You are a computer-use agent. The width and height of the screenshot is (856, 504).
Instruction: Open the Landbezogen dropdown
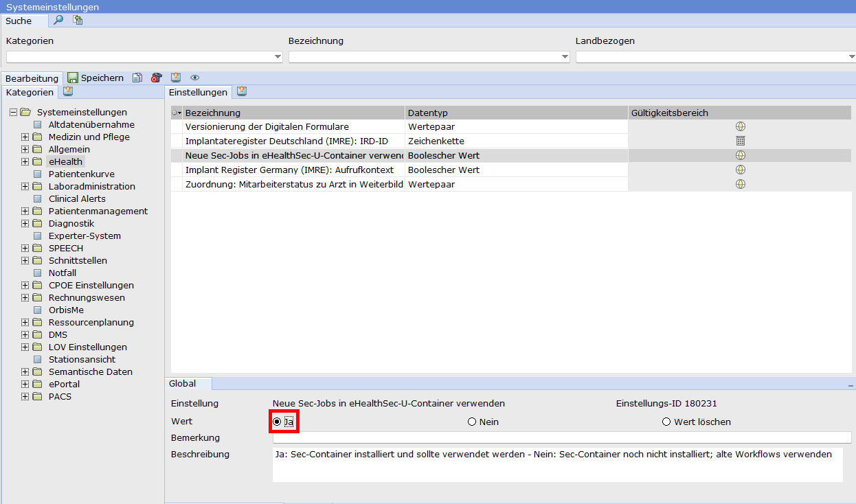[852, 57]
